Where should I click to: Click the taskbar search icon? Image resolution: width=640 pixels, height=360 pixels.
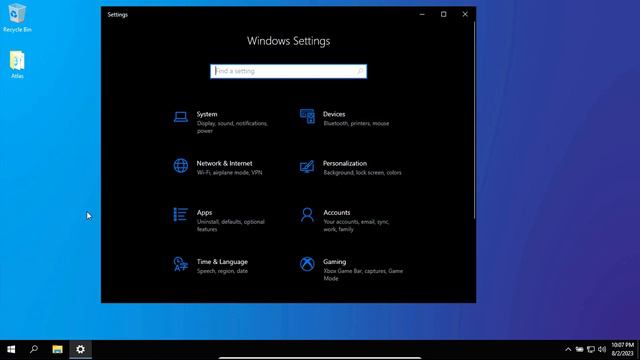click(x=34, y=349)
